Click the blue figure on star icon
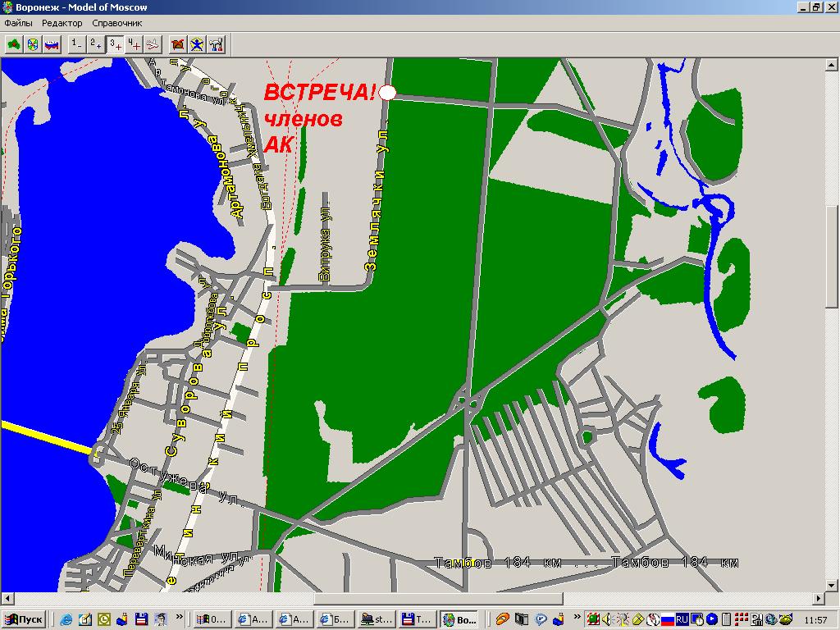 coord(197,44)
